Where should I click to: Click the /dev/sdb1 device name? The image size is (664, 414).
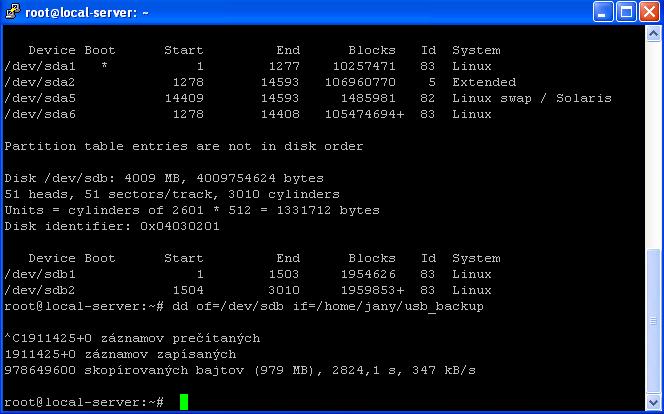pyautogui.click(x=40, y=274)
